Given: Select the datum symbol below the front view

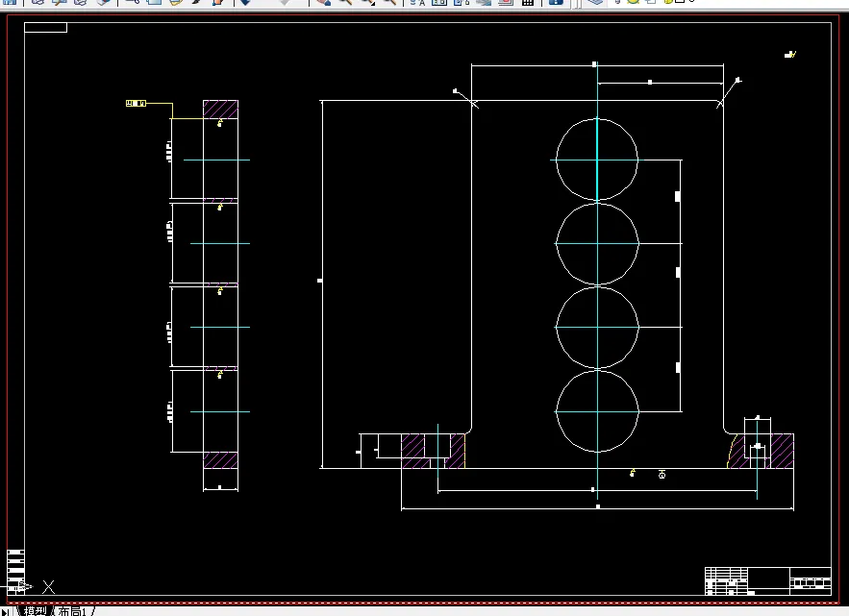Looking at the screenshot, I should [x=662, y=474].
